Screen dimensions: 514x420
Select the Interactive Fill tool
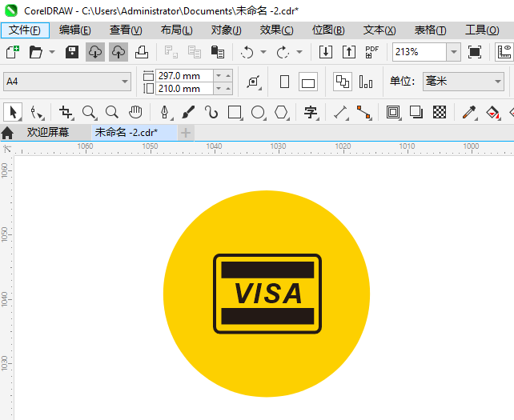pyautogui.click(x=492, y=112)
